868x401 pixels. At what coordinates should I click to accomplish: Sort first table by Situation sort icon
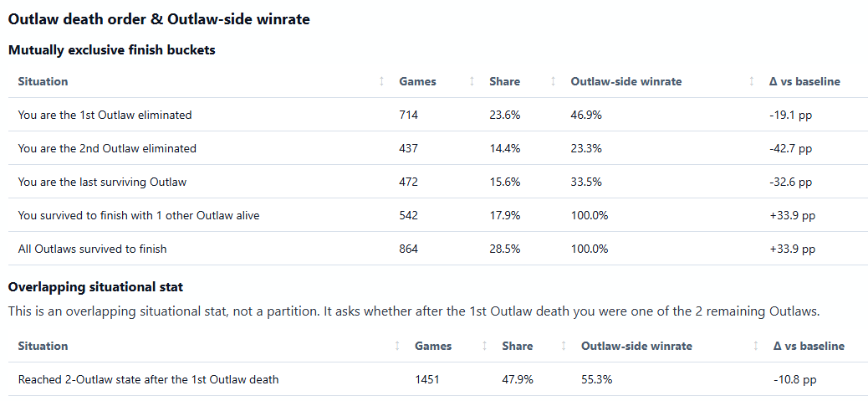coord(381,81)
